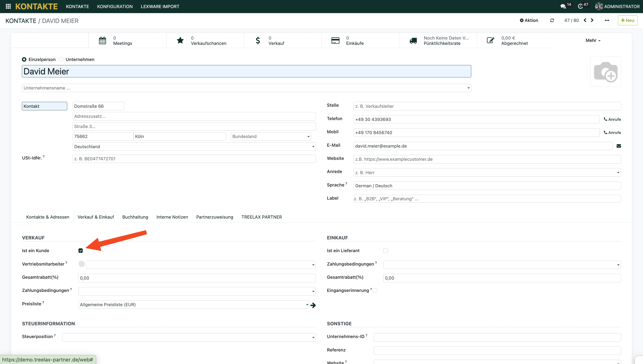Click the refresh record icon
The image size is (643, 364).
pos(552,20)
